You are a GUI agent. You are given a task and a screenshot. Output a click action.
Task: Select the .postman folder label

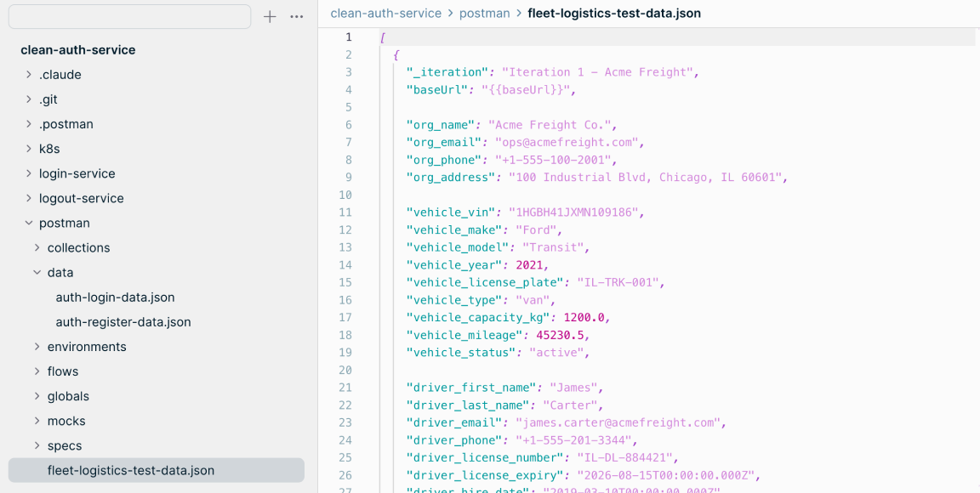click(66, 124)
